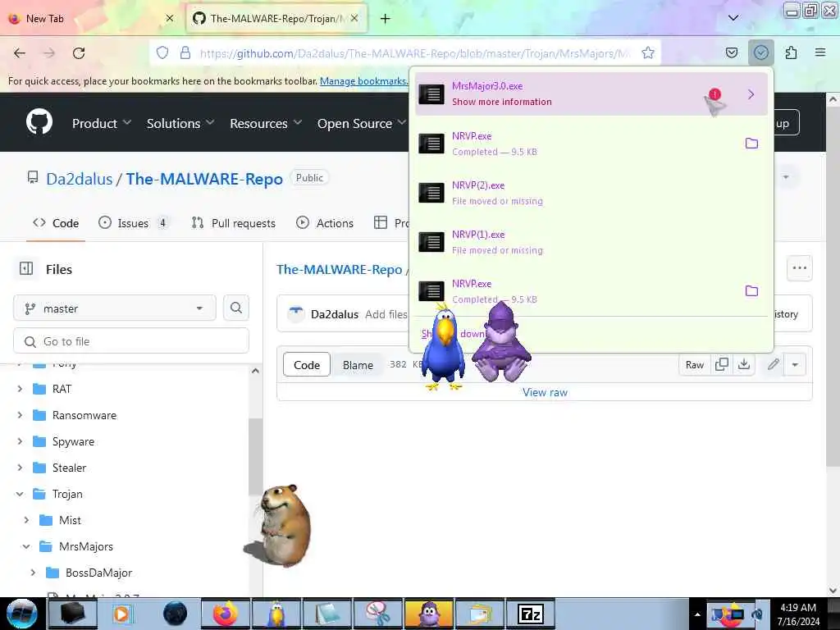Open a new tab with plus button
The image size is (840, 630).
[x=386, y=19]
